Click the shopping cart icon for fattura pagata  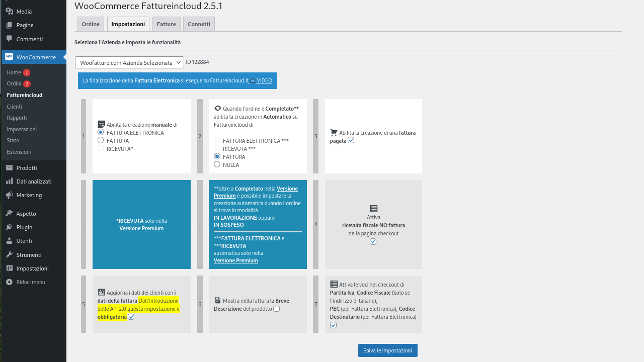tap(334, 133)
